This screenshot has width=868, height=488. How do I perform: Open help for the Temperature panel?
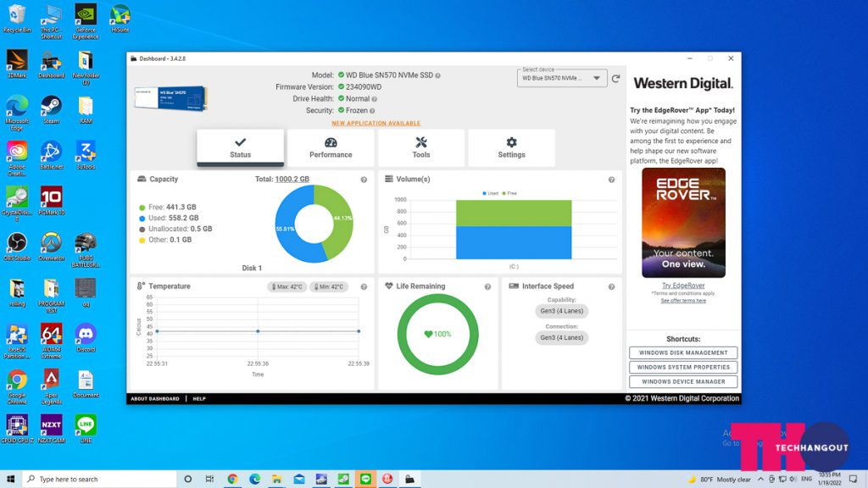pyautogui.click(x=364, y=286)
